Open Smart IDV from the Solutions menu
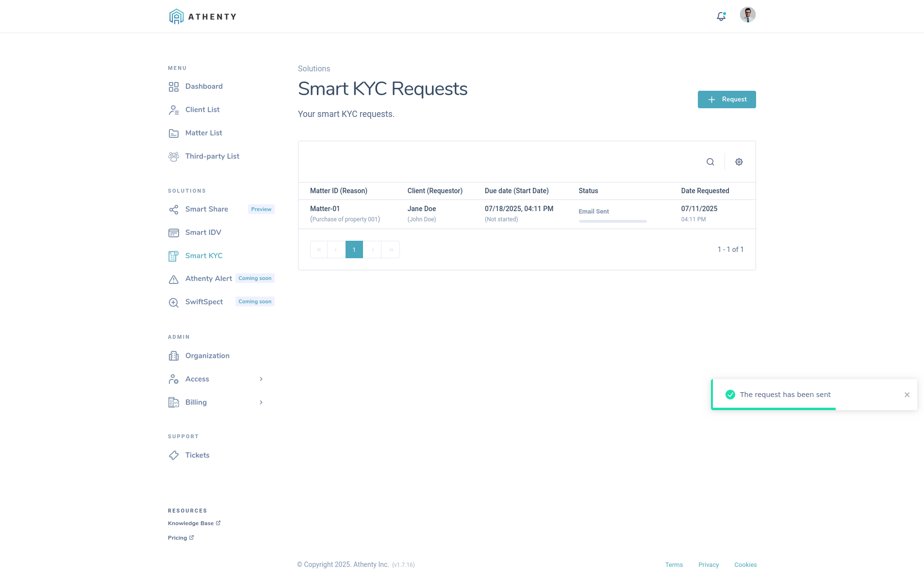 [x=203, y=232]
